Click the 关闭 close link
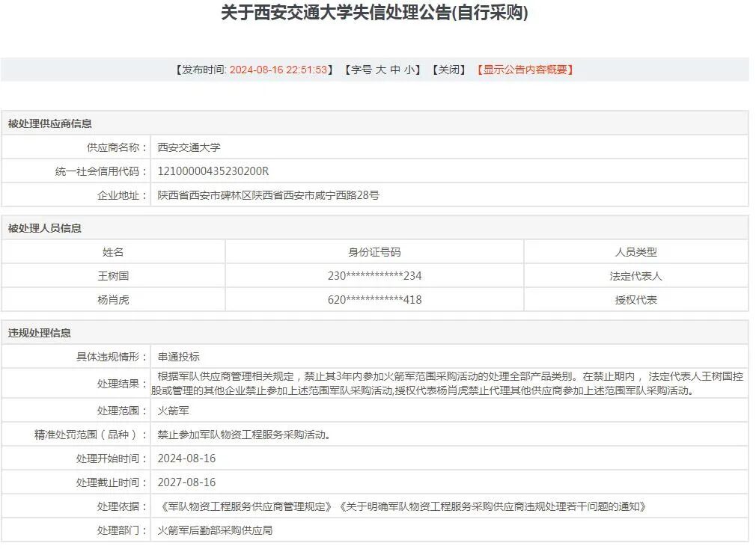Viewport: 756px width, 549px height. click(449, 70)
